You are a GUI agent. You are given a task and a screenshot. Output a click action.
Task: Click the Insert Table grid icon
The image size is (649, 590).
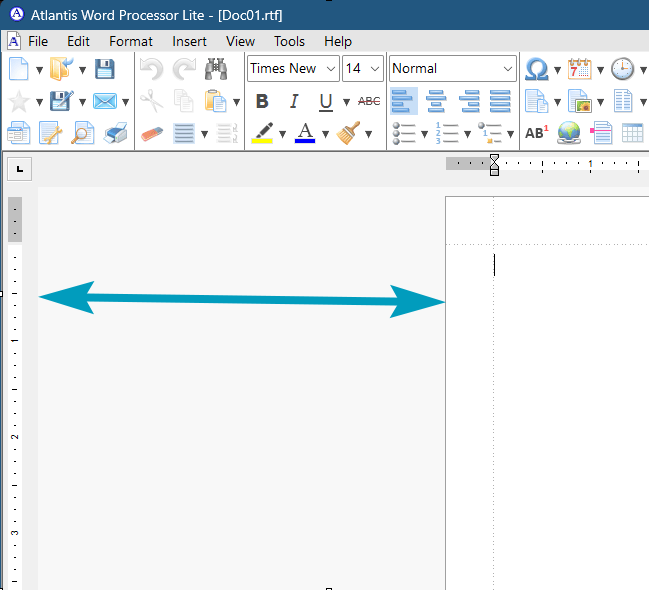tap(632, 133)
